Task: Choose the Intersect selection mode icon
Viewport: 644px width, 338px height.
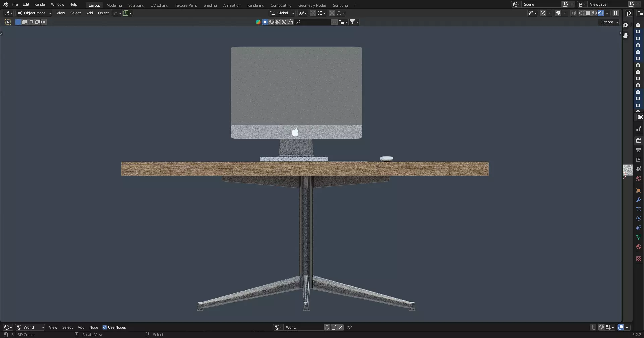Action: 44,22
